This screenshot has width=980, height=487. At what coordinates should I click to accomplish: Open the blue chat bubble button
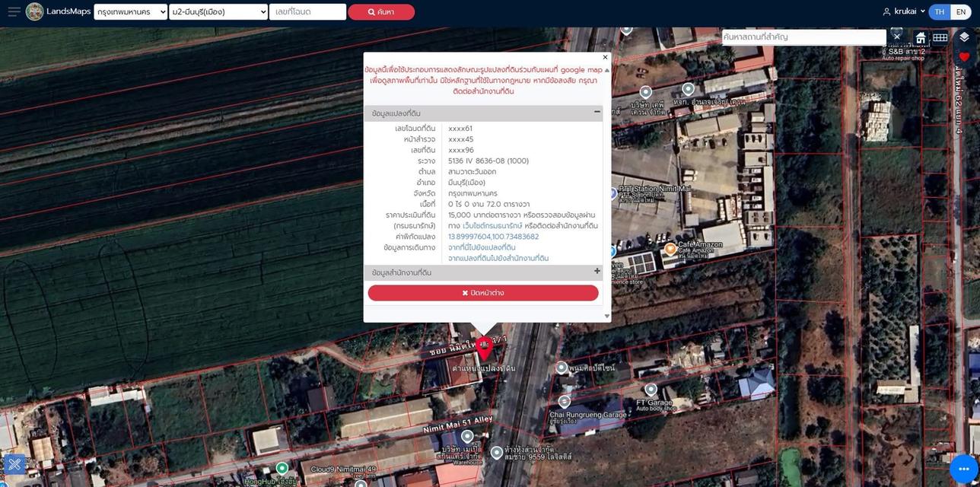(x=963, y=469)
